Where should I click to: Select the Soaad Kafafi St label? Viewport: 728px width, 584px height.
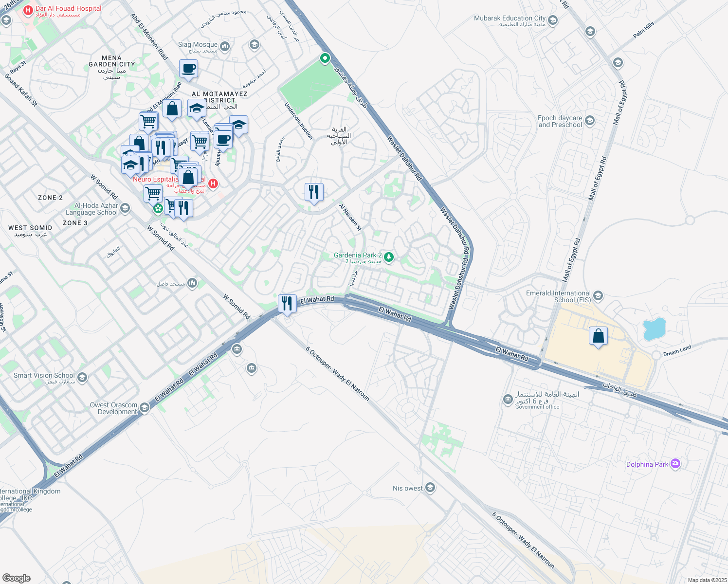point(21,90)
